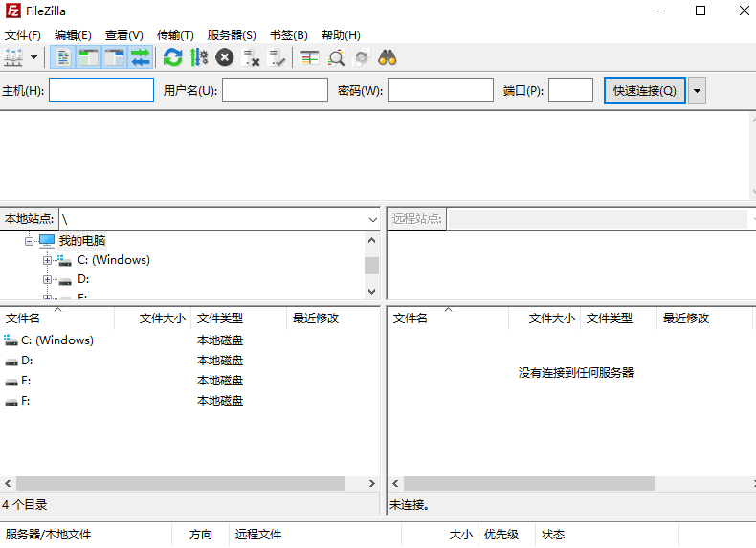This screenshot has width=756, height=548.
Task: Select the E: row in local file list
Action: pos(190,381)
